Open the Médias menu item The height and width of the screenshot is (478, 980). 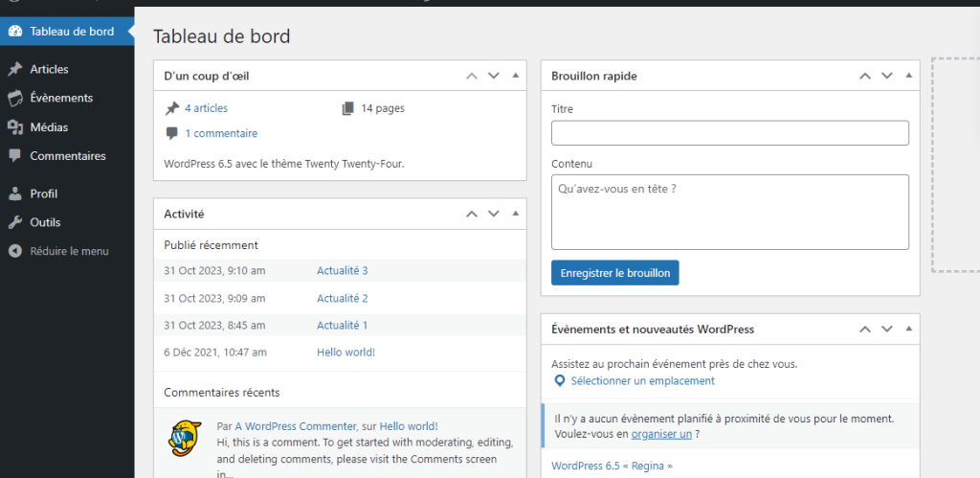tap(49, 126)
